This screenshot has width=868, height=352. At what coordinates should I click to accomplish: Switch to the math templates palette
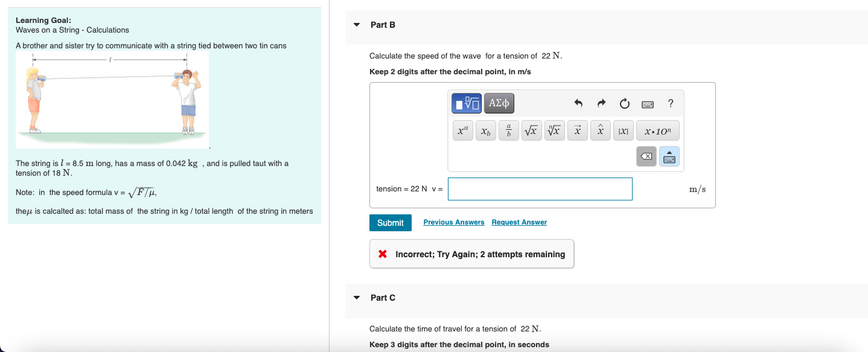pyautogui.click(x=465, y=103)
